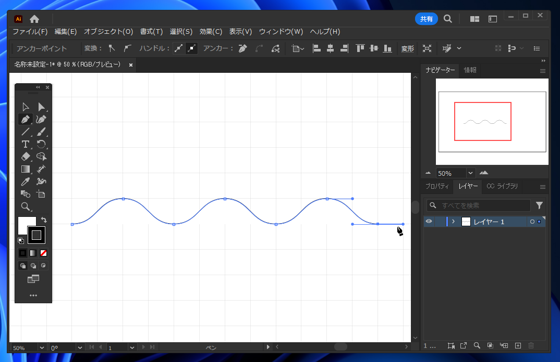
Task: Set color mode to None
Action: [x=44, y=253]
